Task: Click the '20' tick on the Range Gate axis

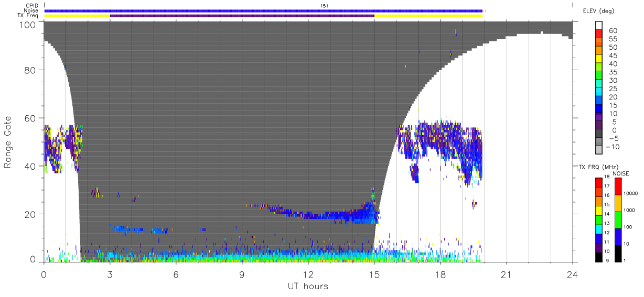Action: [x=31, y=214]
